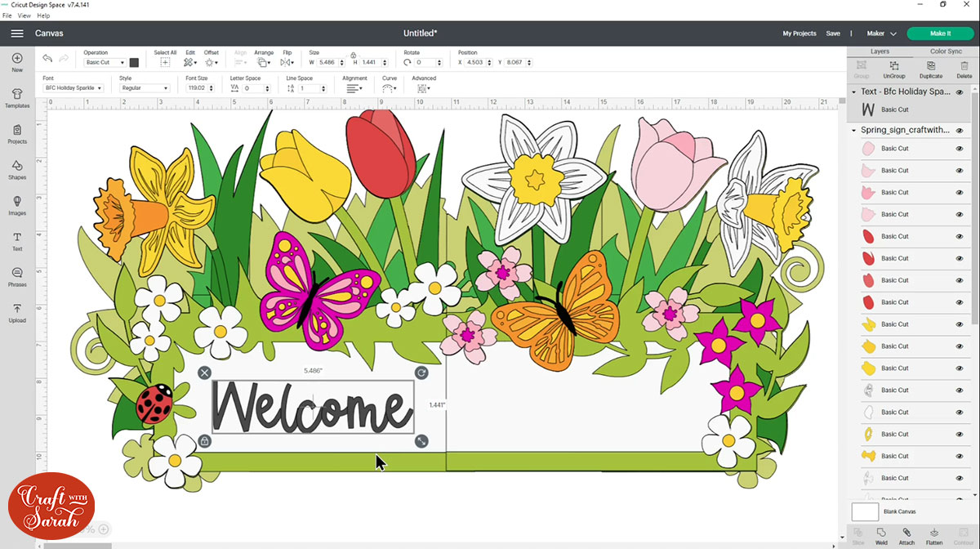Toggle visibility of the top pink Basic Cut layer
This screenshot has width=980, height=549.
click(961, 148)
